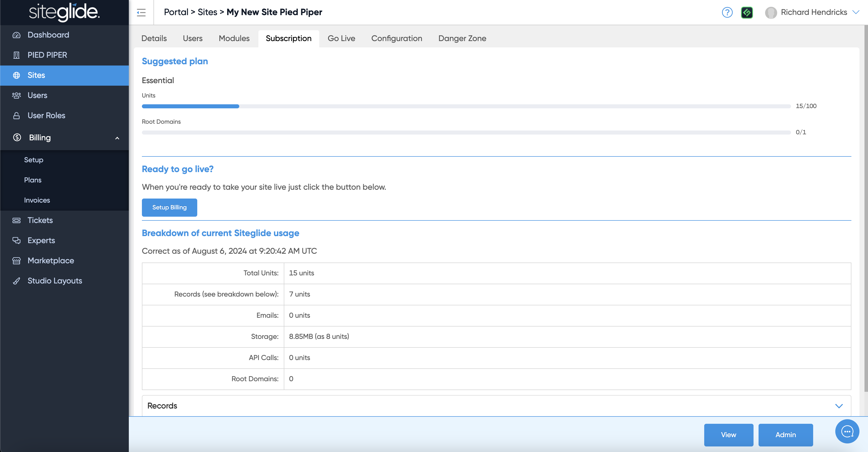Expand the Records section chevron
This screenshot has width=868, height=452.
(839, 406)
